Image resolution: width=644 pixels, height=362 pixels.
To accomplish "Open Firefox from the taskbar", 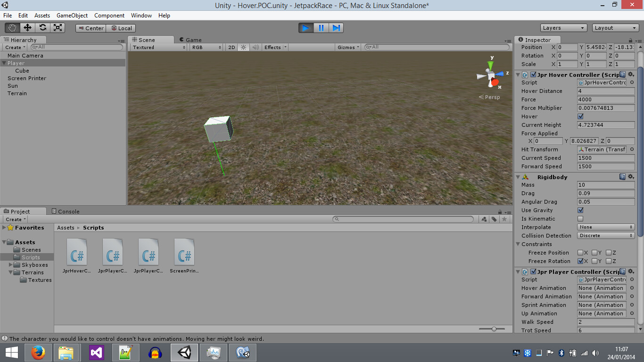I will pyautogui.click(x=38, y=353).
